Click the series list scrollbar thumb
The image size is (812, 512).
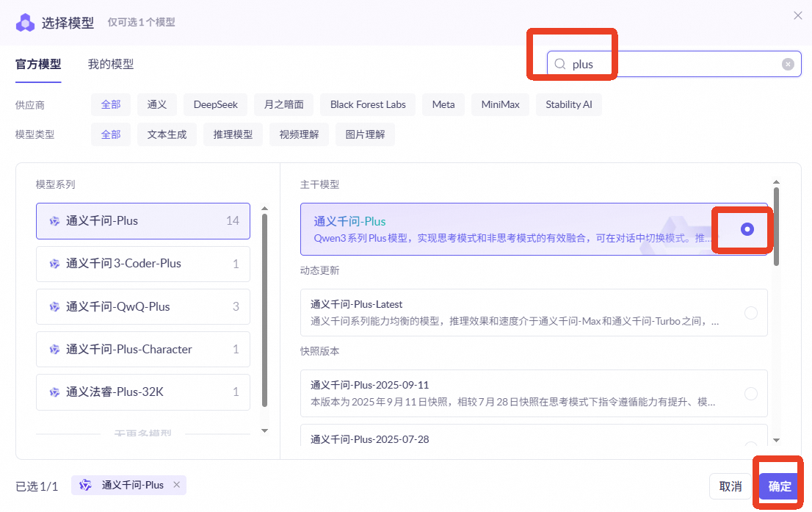click(264, 311)
